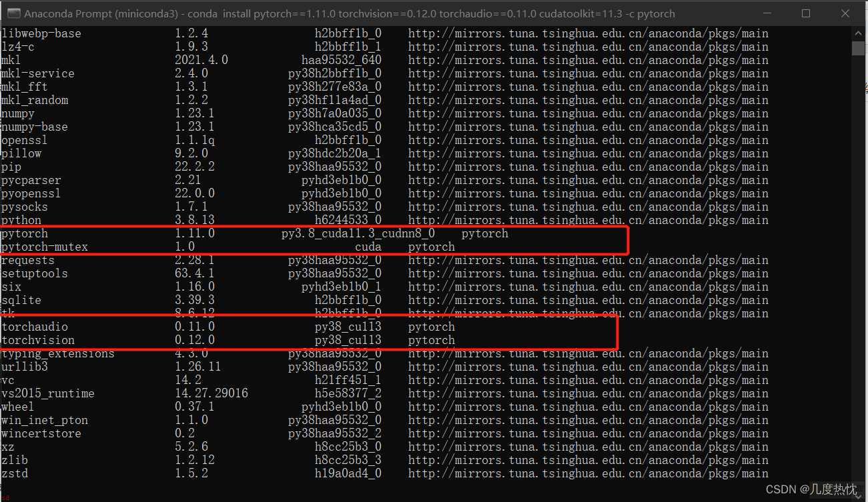Click the package name sqlite
The width and height of the screenshot is (868, 502).
pyautogui.click(x=21, y=300)
